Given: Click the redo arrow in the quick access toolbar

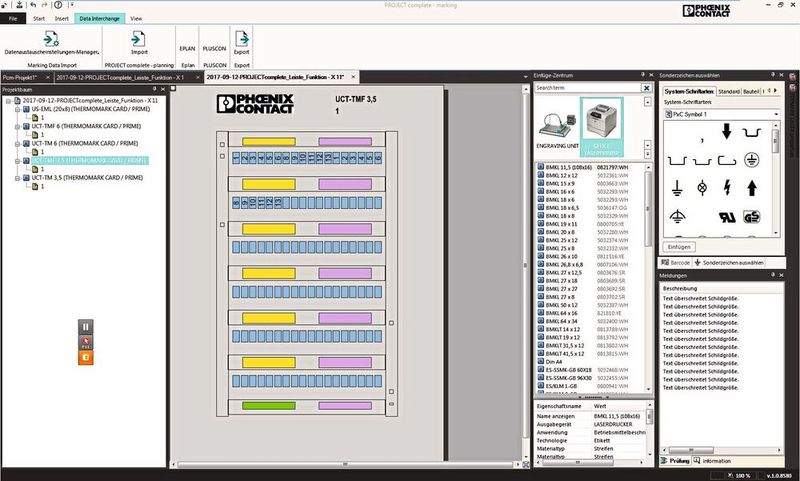Looking at the screenshot, I should click(x=44, y=5).
